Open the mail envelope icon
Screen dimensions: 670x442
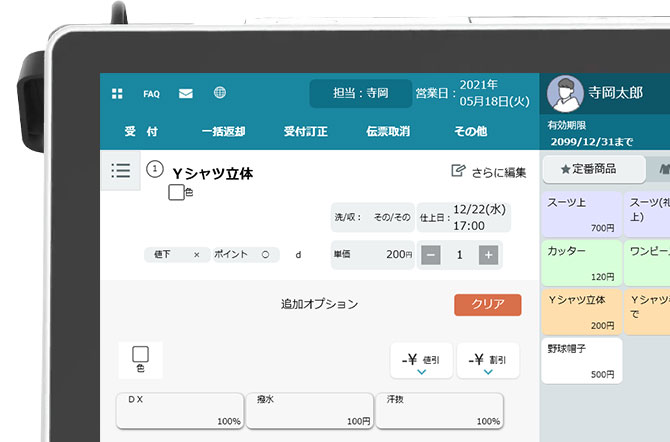(x=185, y=94)
